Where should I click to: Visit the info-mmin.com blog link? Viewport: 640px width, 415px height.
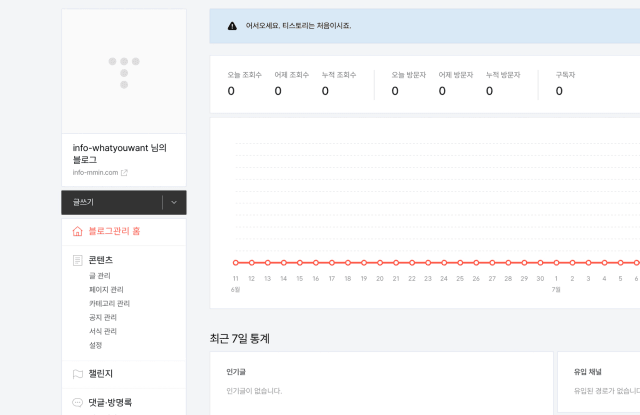click(x=96, y=173)
